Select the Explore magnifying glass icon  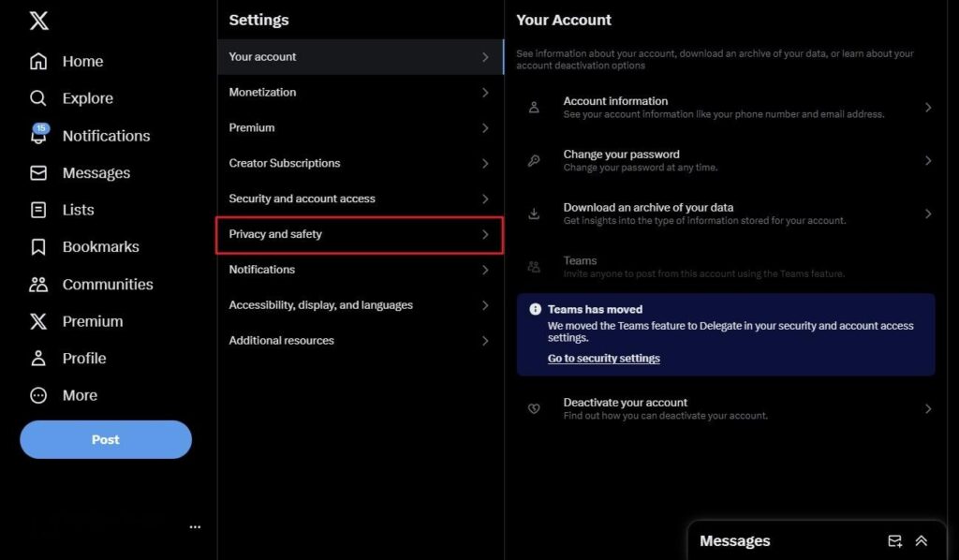click(x=37, y=97)
